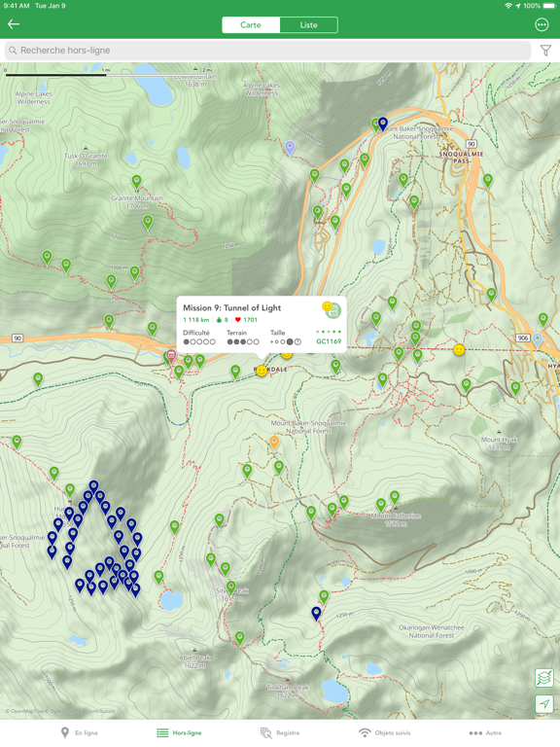This screenshot has width=560, height=747.
Task: Select the light purple pin below Alpine Lakes
Action: [290, 147]
